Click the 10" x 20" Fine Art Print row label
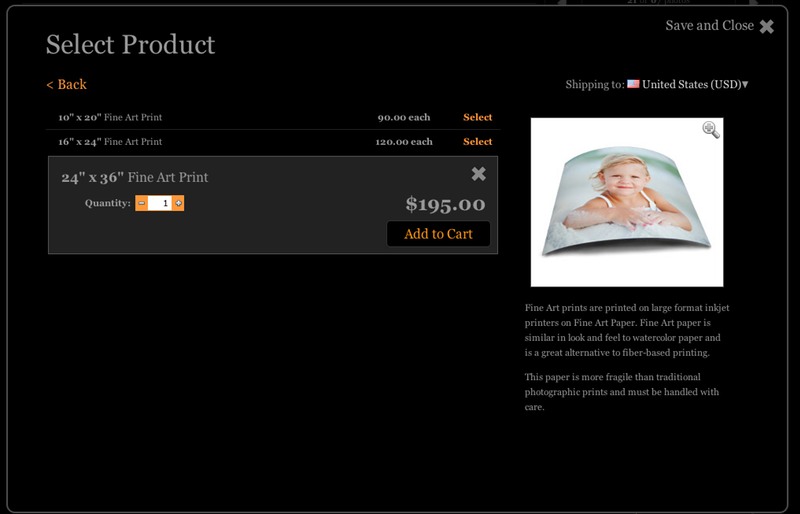This screenshot has height=514, width=800. 110,117
